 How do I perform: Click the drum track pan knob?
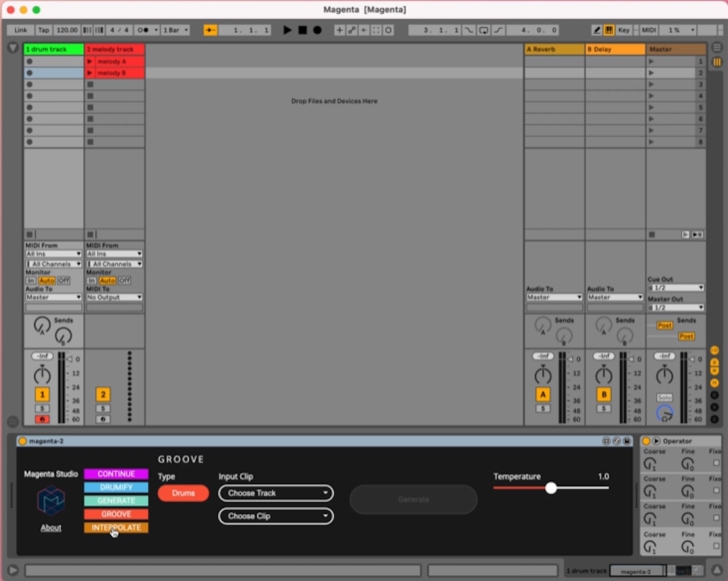pyautogui.click(x=42, y=375)
